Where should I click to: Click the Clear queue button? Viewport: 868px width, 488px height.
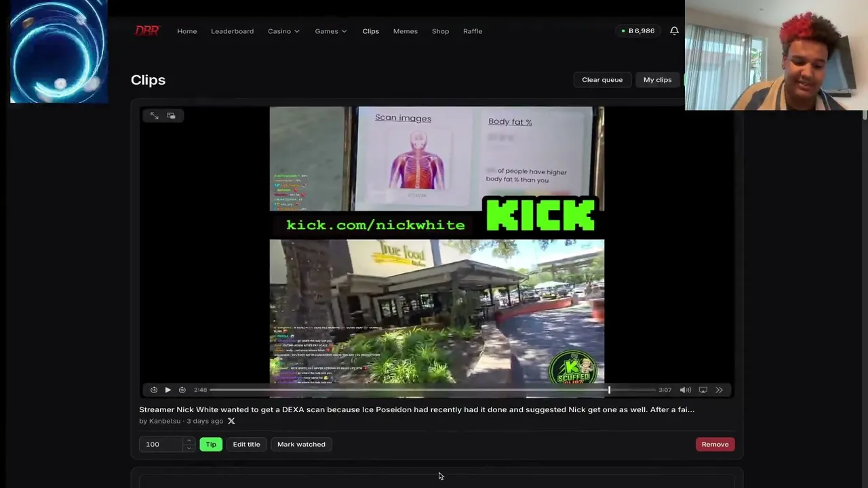pos(602,80)
